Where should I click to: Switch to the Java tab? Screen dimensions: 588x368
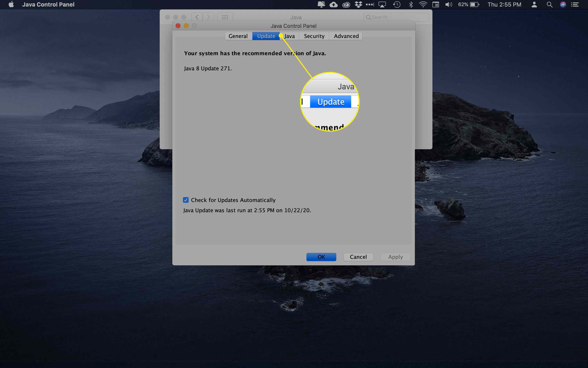(290, 36)
